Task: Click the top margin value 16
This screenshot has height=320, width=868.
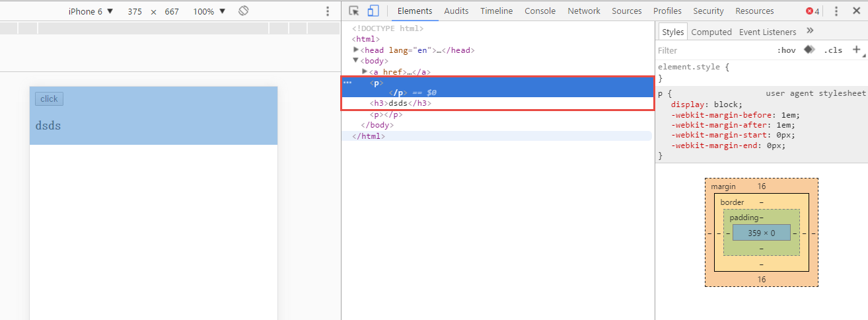Action: pos(762,186)
